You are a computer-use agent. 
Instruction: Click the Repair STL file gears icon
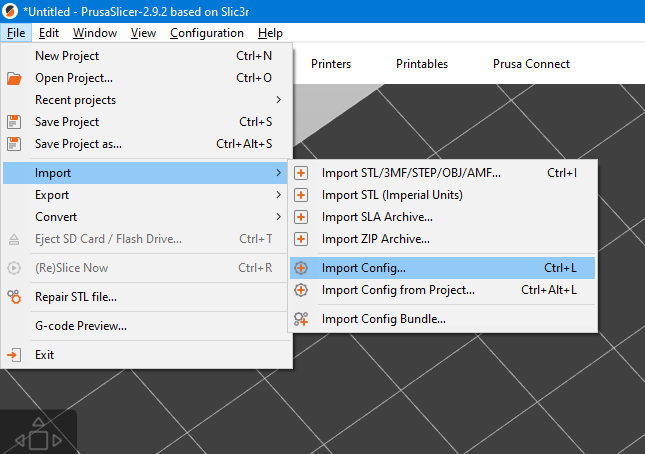point(14,297)
